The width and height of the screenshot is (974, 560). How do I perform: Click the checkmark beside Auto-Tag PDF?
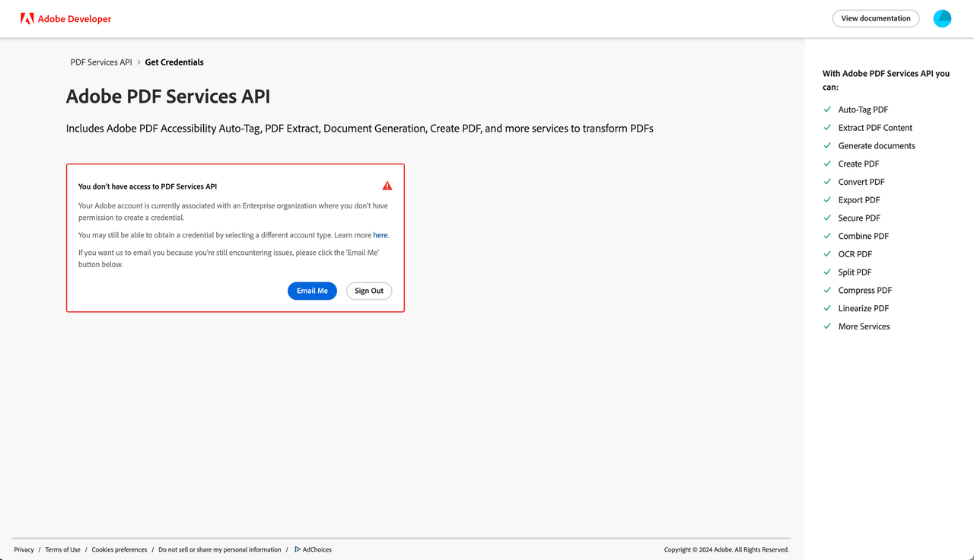click(x=827, y=109)
